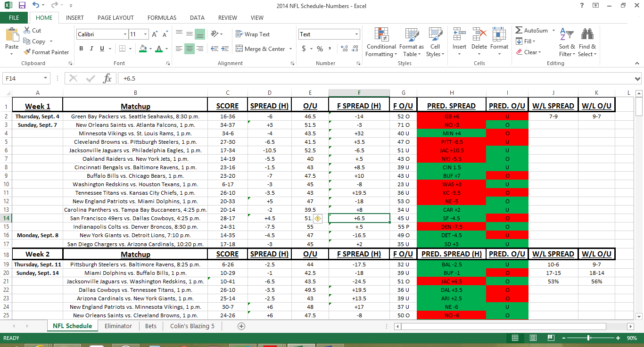The height and width of the screenshot is (347, 644).
Task: Click the Merge & Center button
Action: 264,49
